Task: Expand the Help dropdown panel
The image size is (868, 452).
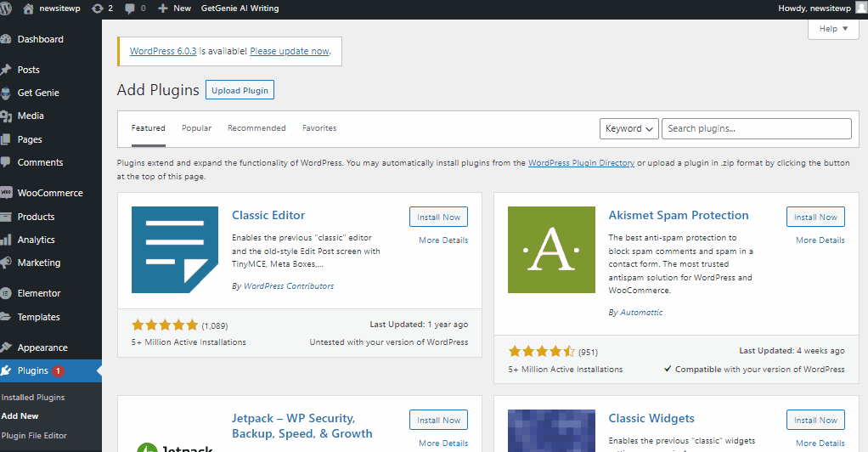Action: (833, 29)
